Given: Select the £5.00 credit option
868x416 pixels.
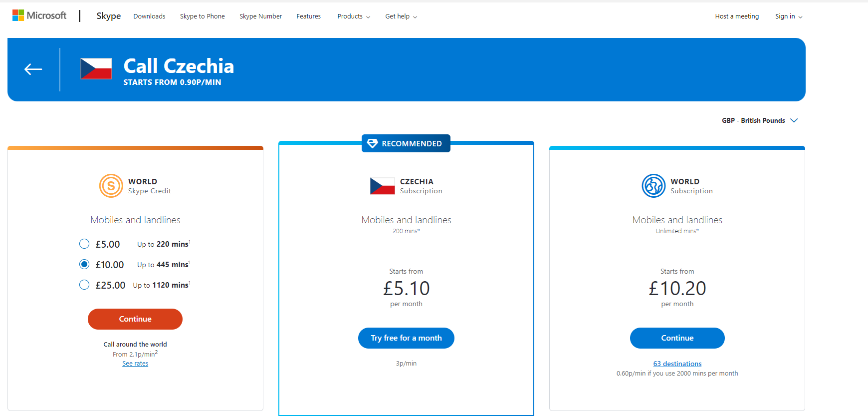Looking at the screenshot, I should point(84,244).
